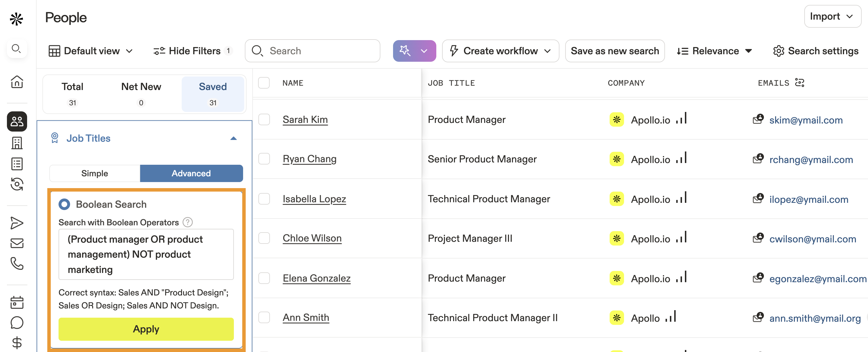Image resolution: width=868 pixels, height=352 pixels.
Task: Click the Apply button
Action: coord(146,329)
